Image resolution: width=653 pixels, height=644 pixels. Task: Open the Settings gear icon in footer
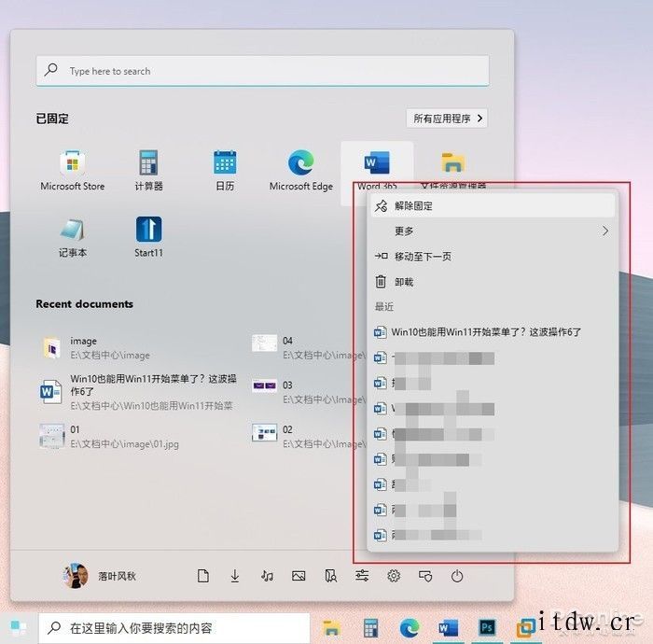click(394, 576)
